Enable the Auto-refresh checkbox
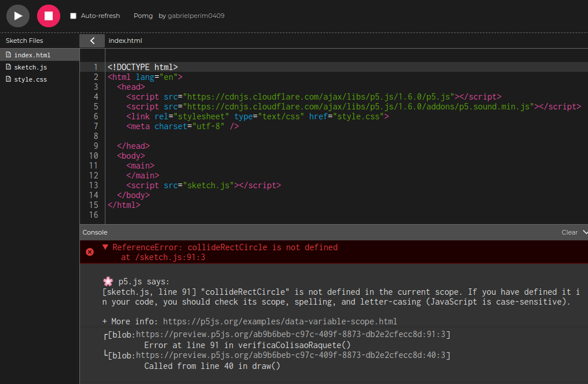588x384 pixels. click(x=73, y=16)
